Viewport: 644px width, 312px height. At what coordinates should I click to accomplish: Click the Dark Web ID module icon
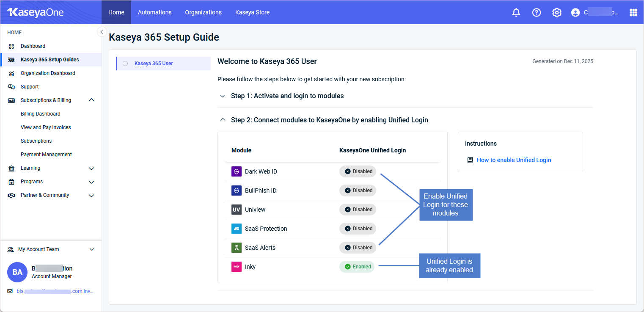(236, 171)
